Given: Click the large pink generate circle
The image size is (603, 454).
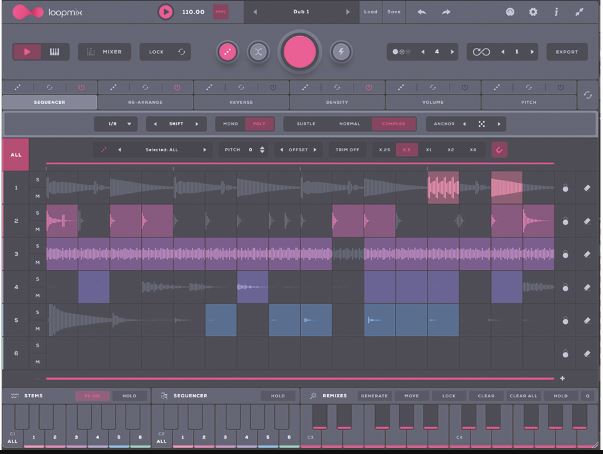Looking at the screenshot, I should point(300,52).
